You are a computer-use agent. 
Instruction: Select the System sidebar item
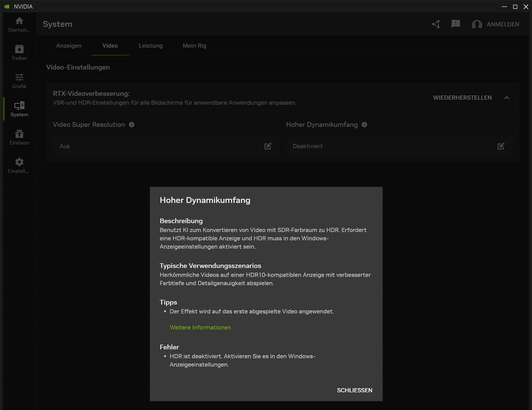[x=19, y=109]
